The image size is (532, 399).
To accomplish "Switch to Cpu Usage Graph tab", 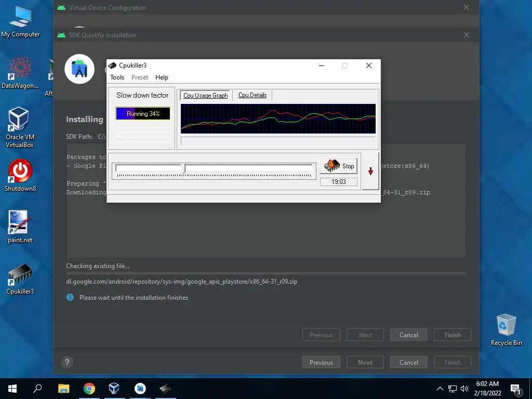I will click(x=205, y=96).
